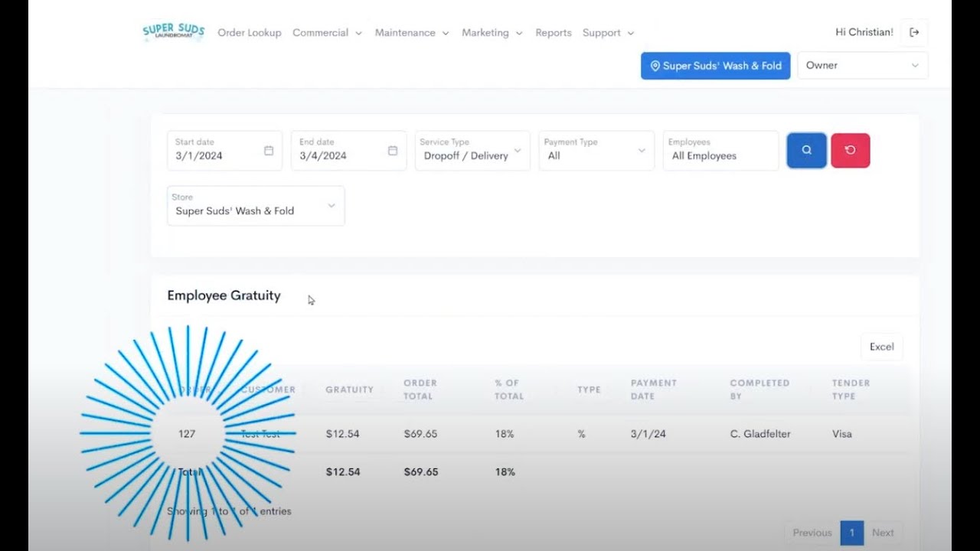The width and height of the screenshot is (980, 551).
Task: Click the Super Suds Laundromat logo
Action: click(x=174, y=32)
